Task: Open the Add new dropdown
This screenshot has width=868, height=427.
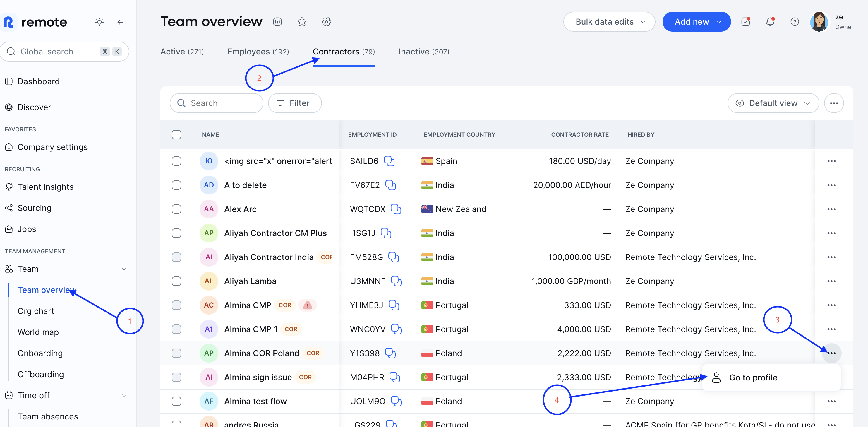Action: point(697,22)
